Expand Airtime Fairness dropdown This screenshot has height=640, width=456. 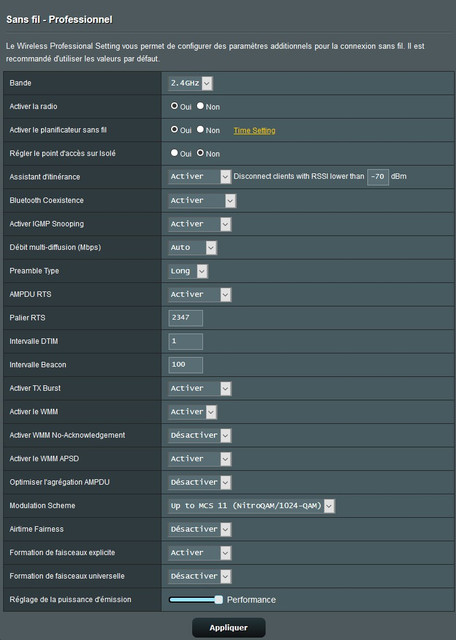(x=200, y=529)
